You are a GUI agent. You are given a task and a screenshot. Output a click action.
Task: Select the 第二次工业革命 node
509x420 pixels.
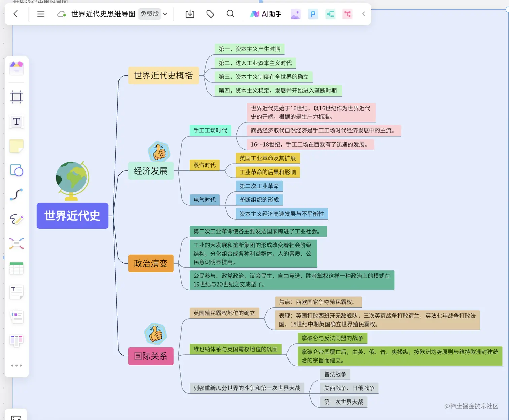pos(259,186)
